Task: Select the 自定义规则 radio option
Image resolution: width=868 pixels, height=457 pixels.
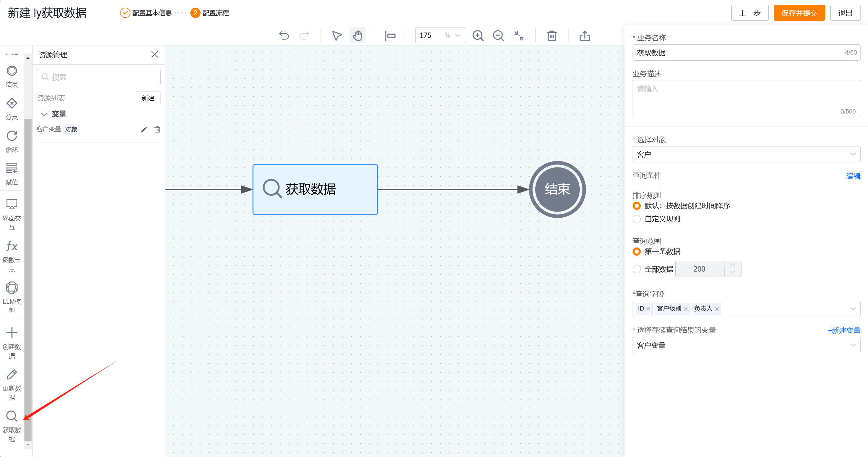Action: 637,219
